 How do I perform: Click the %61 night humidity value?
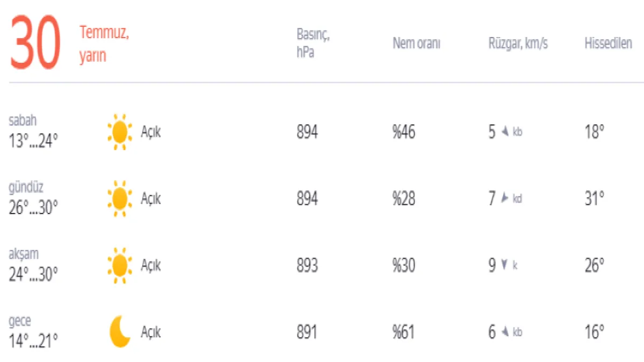click(x=404, y=333)
